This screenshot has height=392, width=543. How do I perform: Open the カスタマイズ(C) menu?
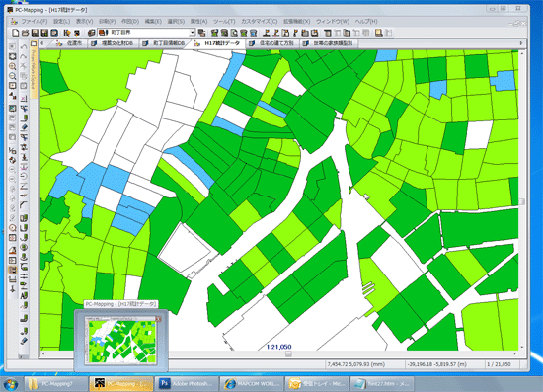tap(259, 22)
